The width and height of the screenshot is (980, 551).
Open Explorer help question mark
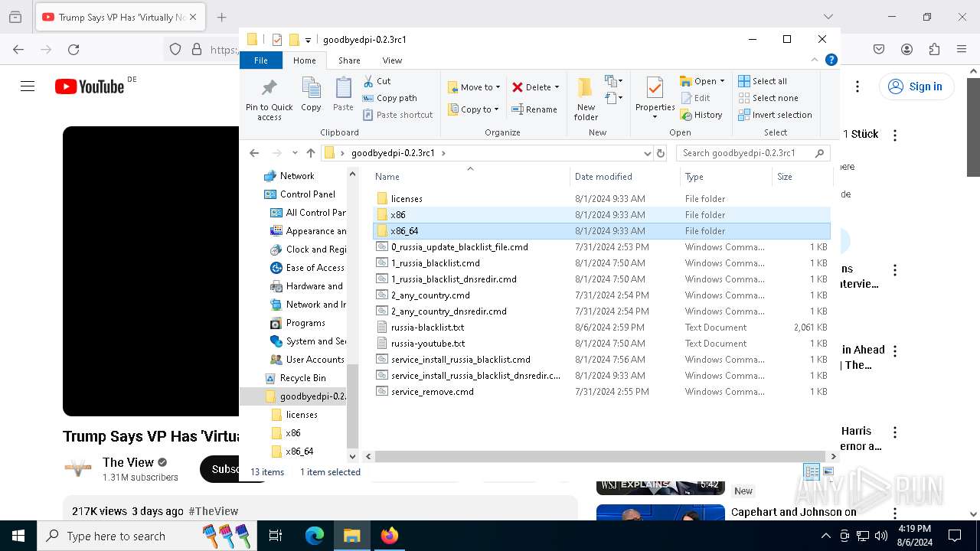pyautogui.click(x=831, y=60)
